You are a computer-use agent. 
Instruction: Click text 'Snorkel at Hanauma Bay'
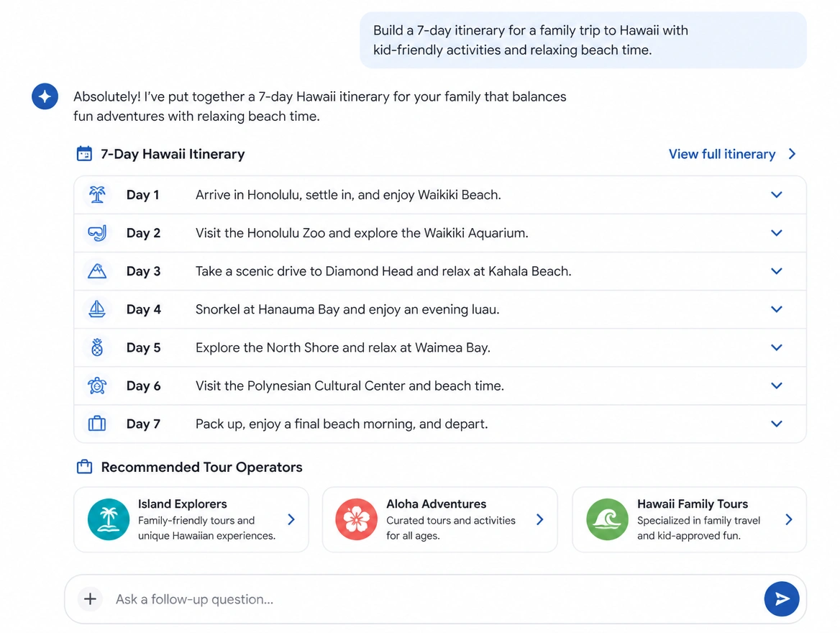coord(268,309)
